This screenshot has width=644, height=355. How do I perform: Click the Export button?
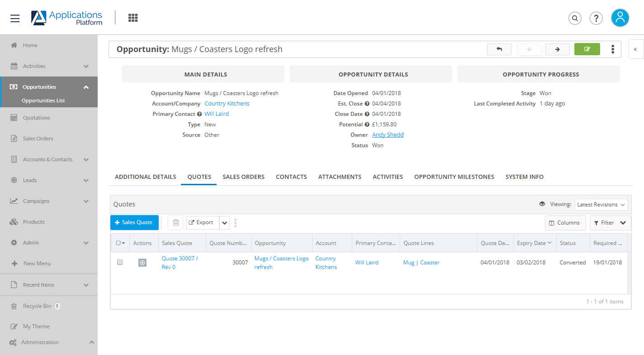point(203,223)
